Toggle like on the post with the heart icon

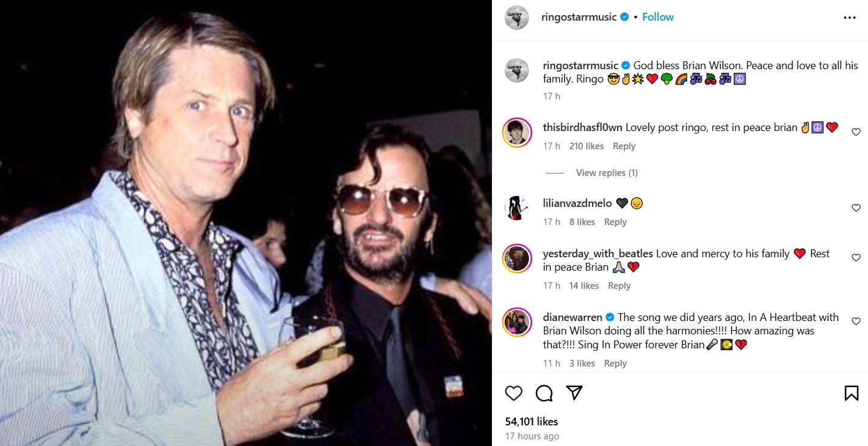[514, 393]
